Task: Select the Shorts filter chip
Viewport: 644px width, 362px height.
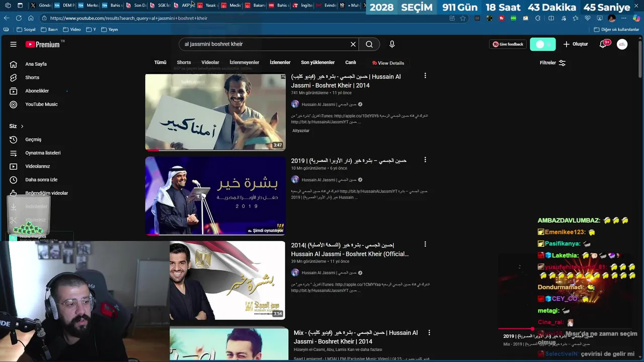Action: [184, 62]
